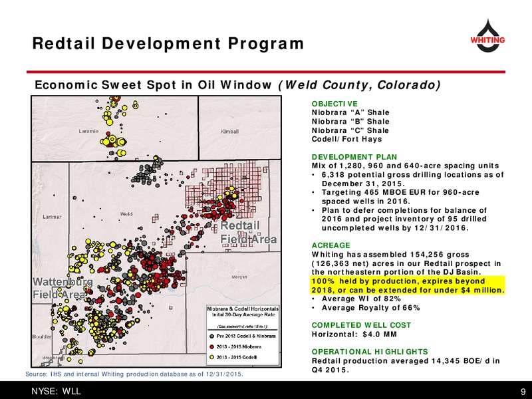Image resolution: width=532 pixels, height=399 pixels.
Task: Click the yellow highlighted '100% held by production' text
Action: tap(408, 285)
